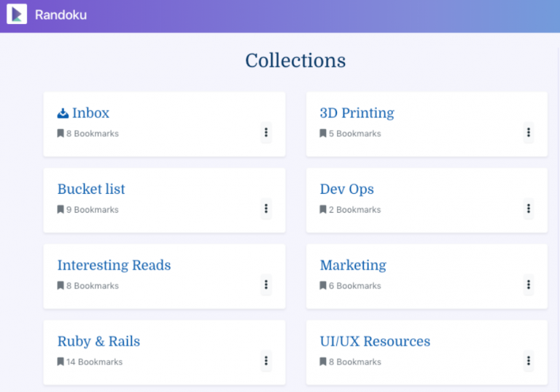Click the bookmark icon under Ruby & Rails
The image size is (560, 392).
point(61,362)
